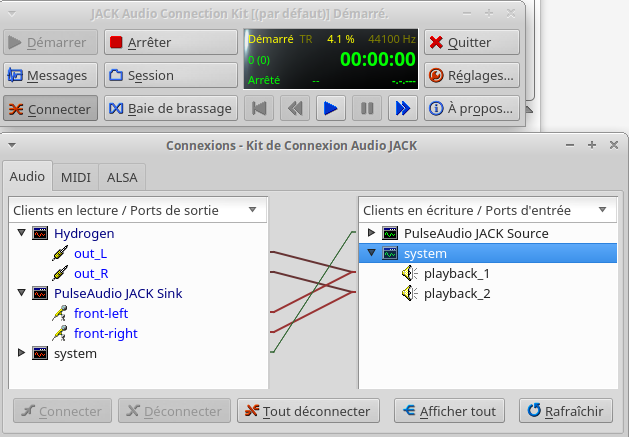Click the 4.1 % DSP load text
Screen dimensions: 629x437
[x=341, y=39]
